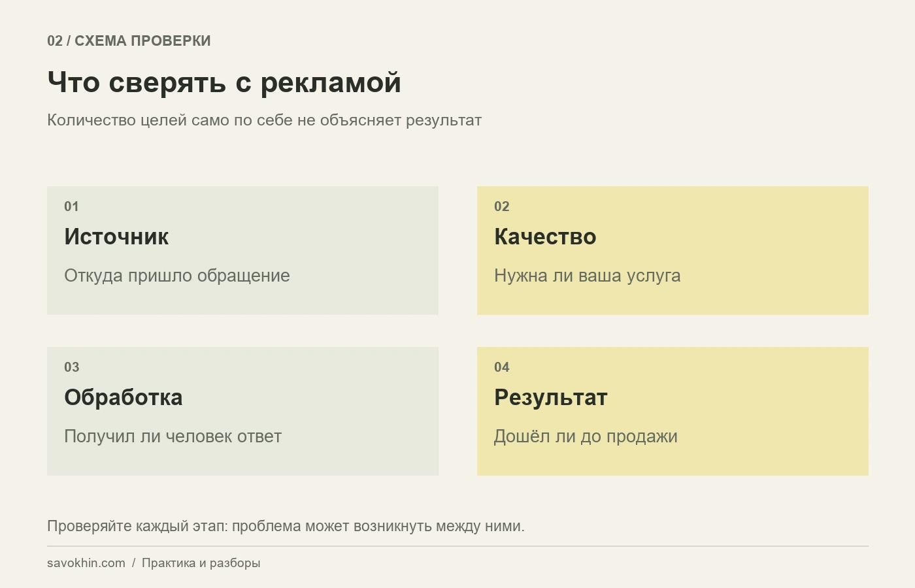Click the "02 / СХЕМА ПРОВЕРКИ" section label
Image resolution: width=915 pixels, height=588 pixels.
[129, 41]
